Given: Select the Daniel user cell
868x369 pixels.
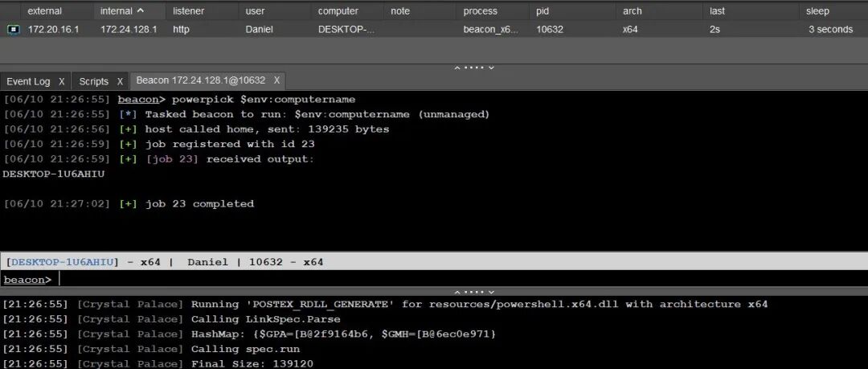Looking at the screenshot, I should click(259, 30).
